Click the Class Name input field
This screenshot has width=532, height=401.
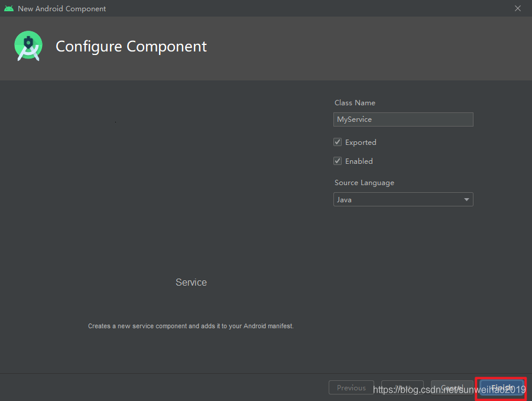[403, 119]
